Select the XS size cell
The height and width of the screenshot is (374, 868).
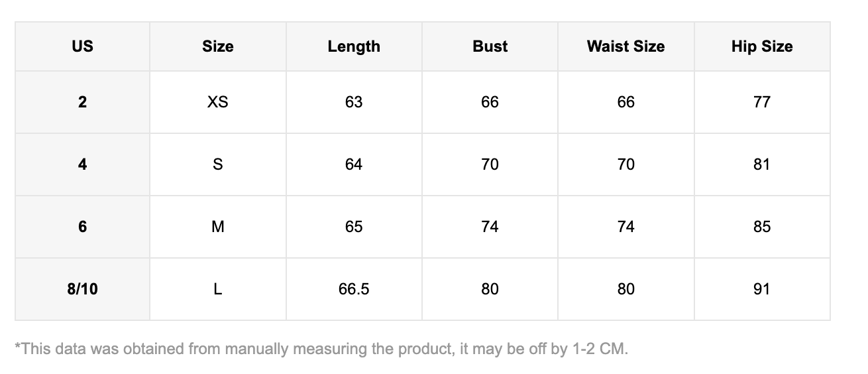(x=218, y=102)
